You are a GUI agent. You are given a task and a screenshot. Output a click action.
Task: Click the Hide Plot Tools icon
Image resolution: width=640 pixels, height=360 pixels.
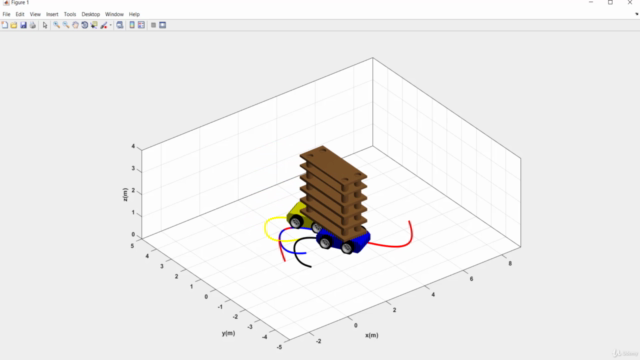pos(153,25)
